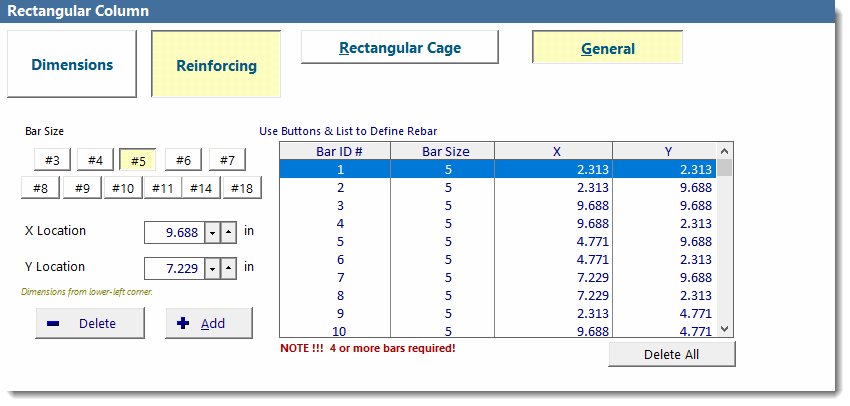Click the X Location input field
The height and width of the screenshot is (406, 850).
tap(174, 232)
